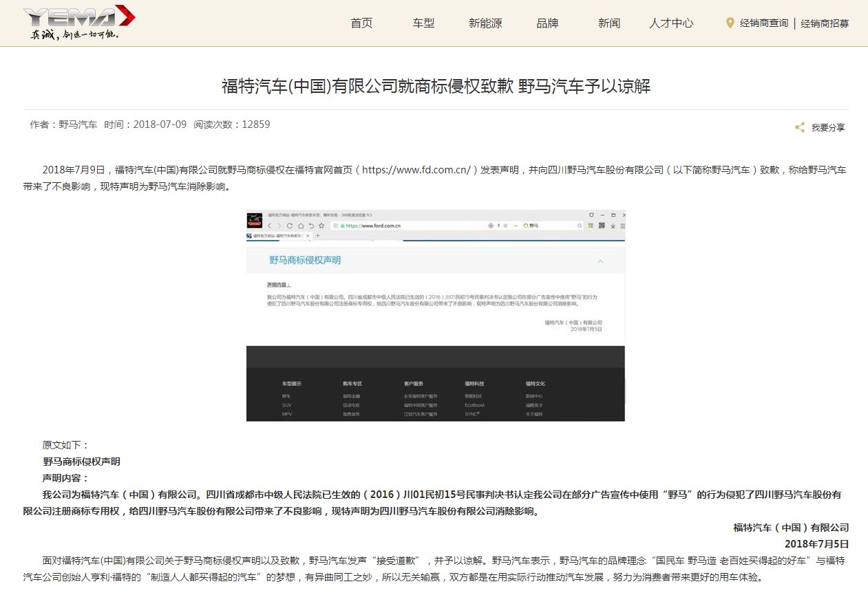Click the refresh icon in the embedded browser screenshot
The image size is (868, 595).
[x=290, y=226]
